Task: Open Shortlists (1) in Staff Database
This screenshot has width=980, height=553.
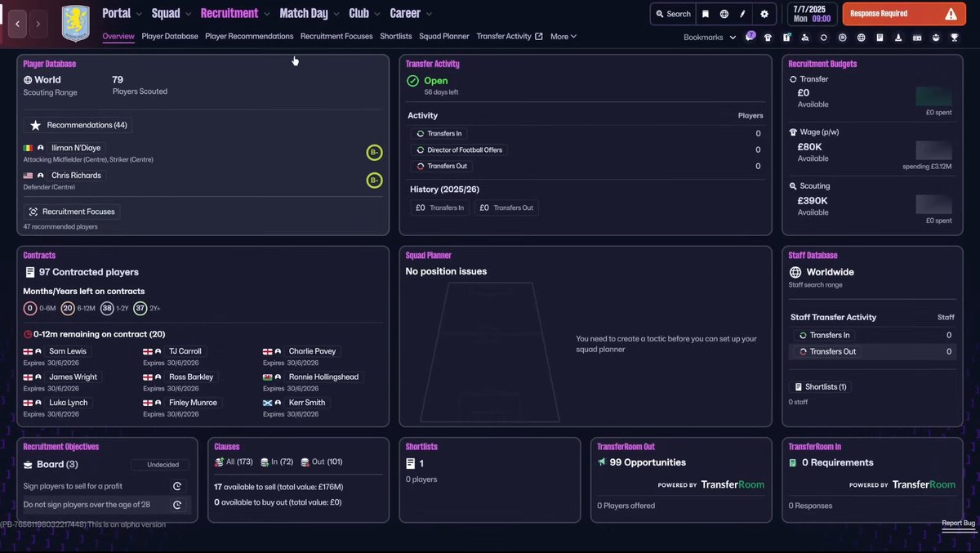Action: click(x=821, y=386)
